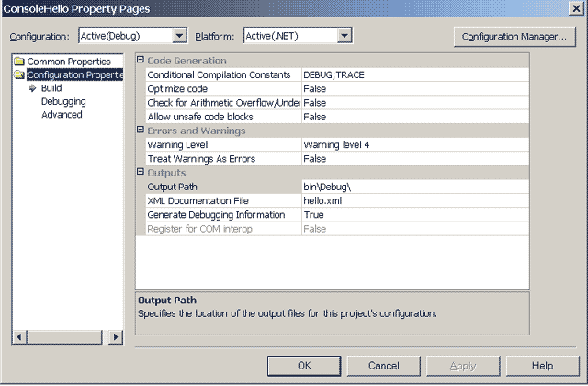Click the Cancel button
This screenshot has height=386, width=588.
point(384,366)
